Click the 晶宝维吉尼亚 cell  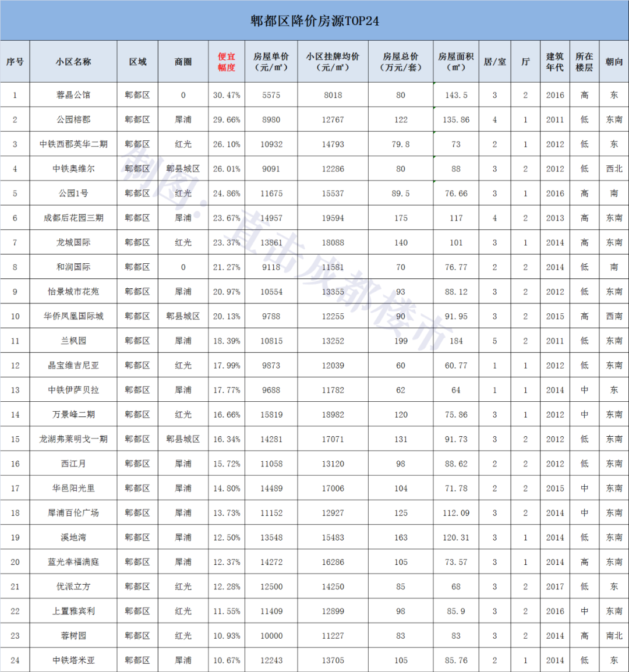coord(73,365)
